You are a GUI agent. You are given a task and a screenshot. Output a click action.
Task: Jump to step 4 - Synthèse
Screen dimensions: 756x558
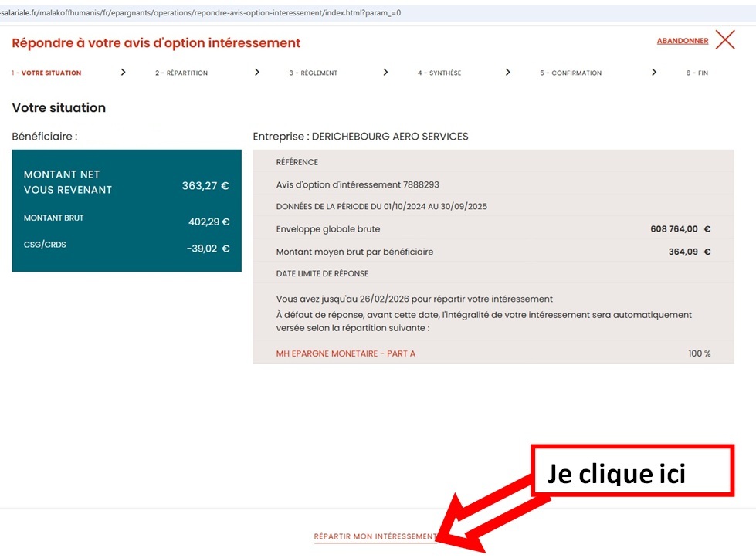(x=439, y=73)
